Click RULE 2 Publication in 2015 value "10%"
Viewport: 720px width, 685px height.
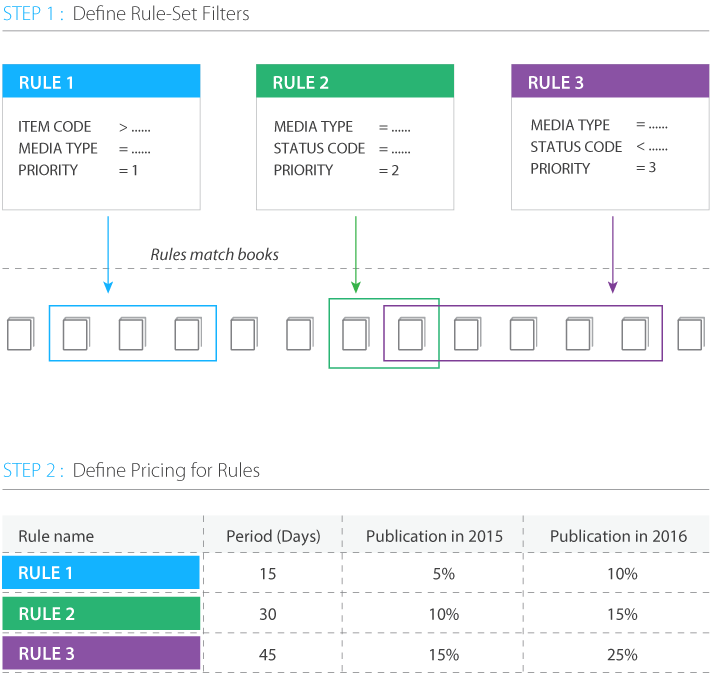[x=444, y=614]
